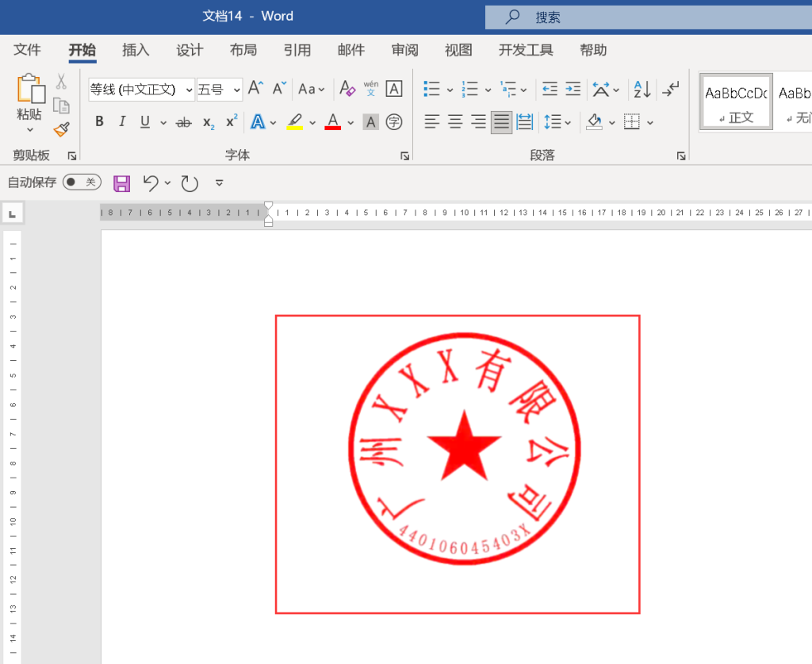Increase font size with the A^ icon
Viewport: 812px width, 664px height.
[x=256, y=88]
